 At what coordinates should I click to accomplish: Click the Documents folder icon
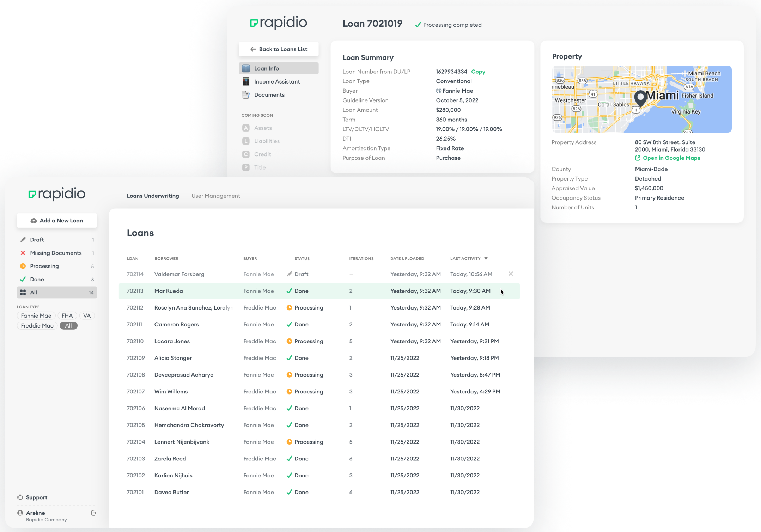click(x=246, y=95)
